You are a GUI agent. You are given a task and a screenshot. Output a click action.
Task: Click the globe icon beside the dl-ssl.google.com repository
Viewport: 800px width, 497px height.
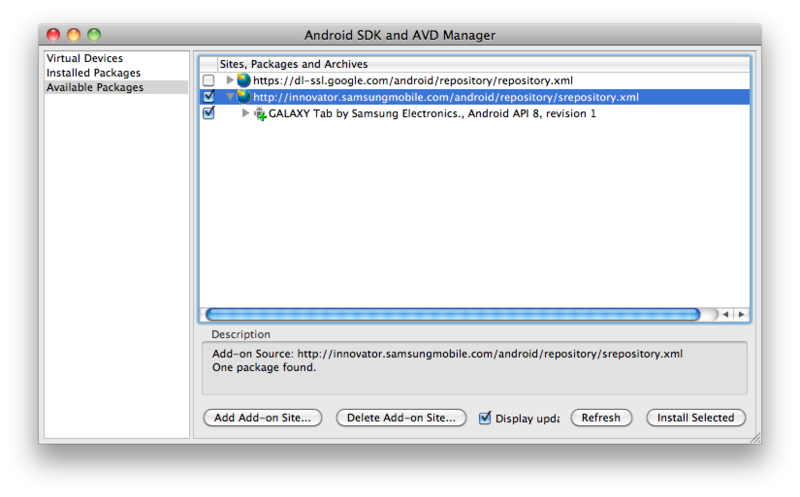point(244,80)
